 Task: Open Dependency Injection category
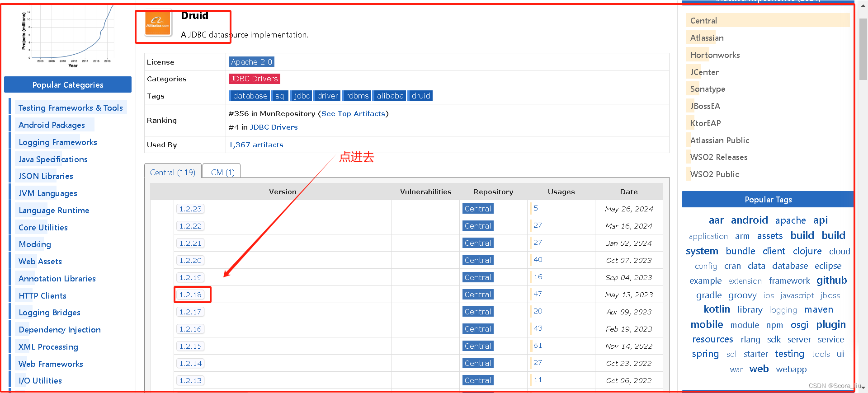point(60,330)
